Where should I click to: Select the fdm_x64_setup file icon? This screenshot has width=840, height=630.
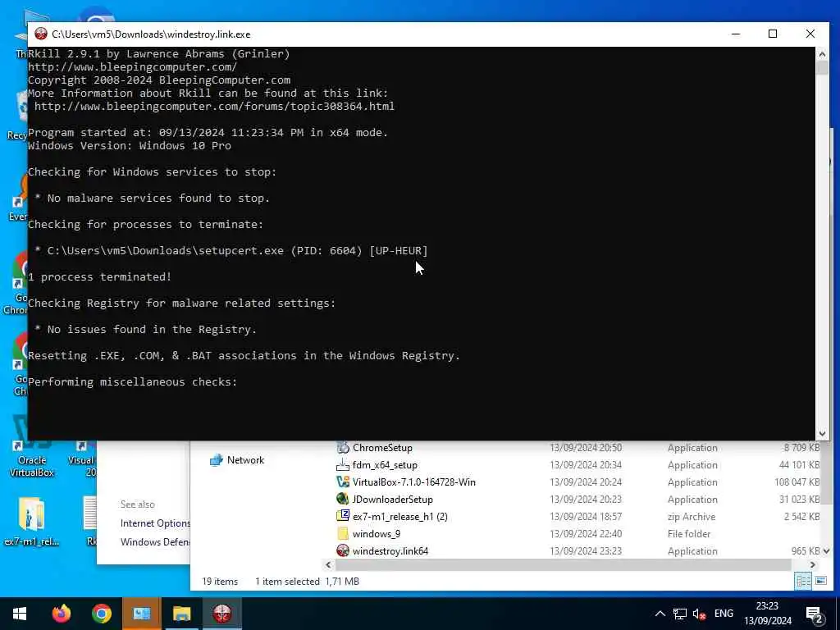343,464
